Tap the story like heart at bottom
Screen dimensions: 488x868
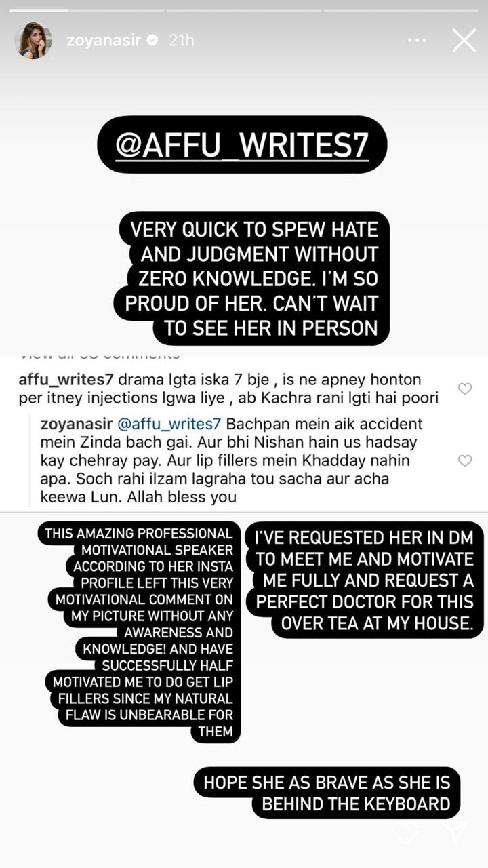[405, 833]
